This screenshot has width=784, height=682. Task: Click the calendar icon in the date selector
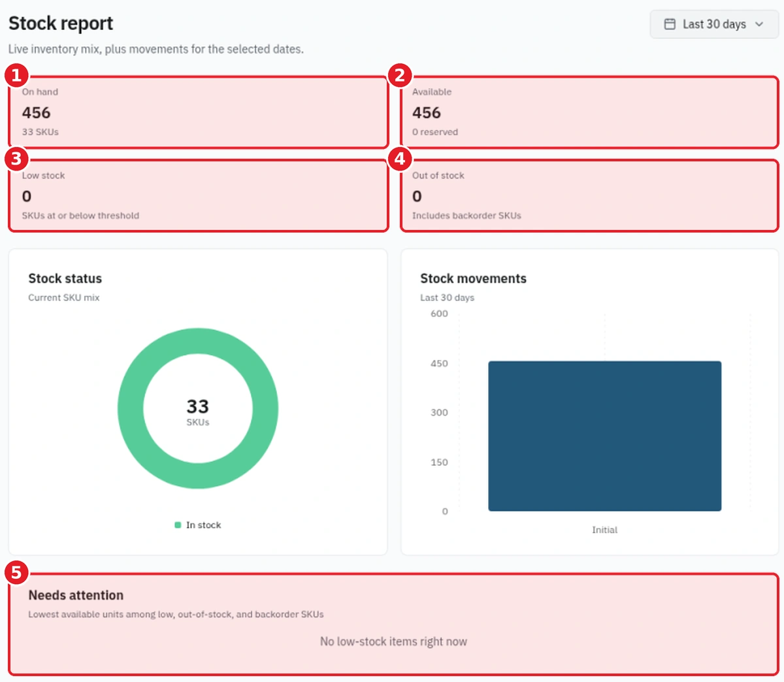[x=670, y=24]
